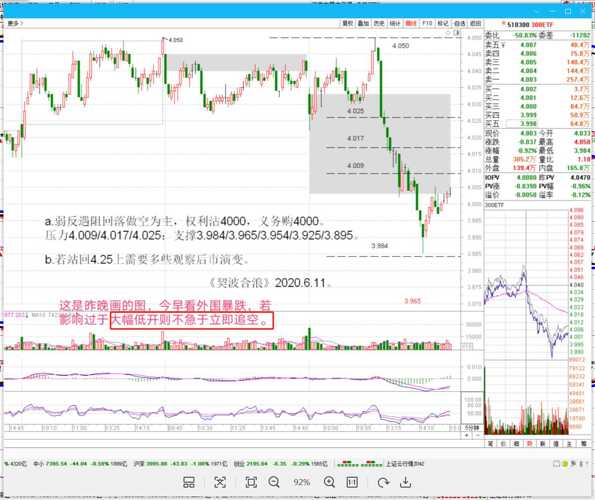Image resolution: width=595 pixels, height=500 pixels.
Task: Fit image to window icon
Action: 251,482
